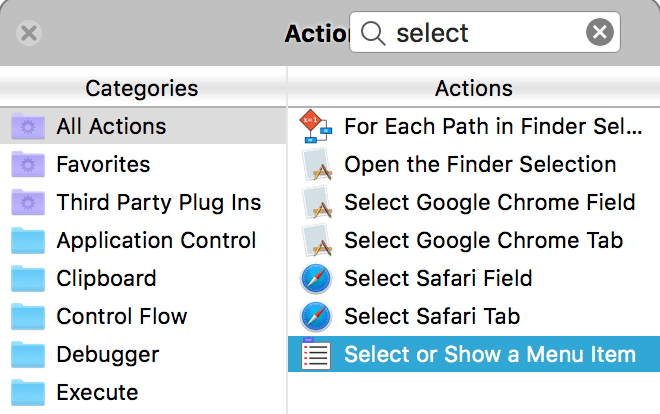The height and width of the screenshot is (414, 660).
Task: Choose the Select Safari Tab action
Action: pyautogui.click(x=474, y=316)
